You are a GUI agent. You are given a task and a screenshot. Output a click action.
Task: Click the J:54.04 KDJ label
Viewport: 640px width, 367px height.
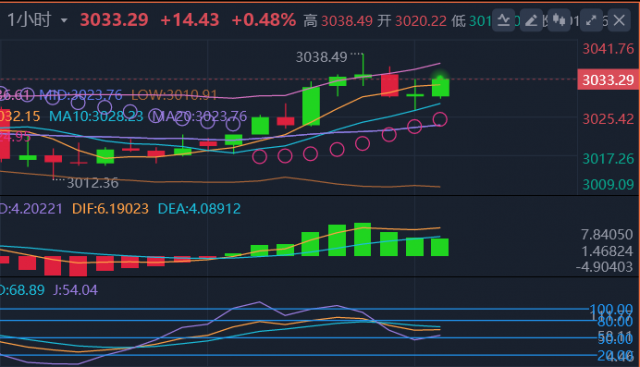(x=76, y=290)
